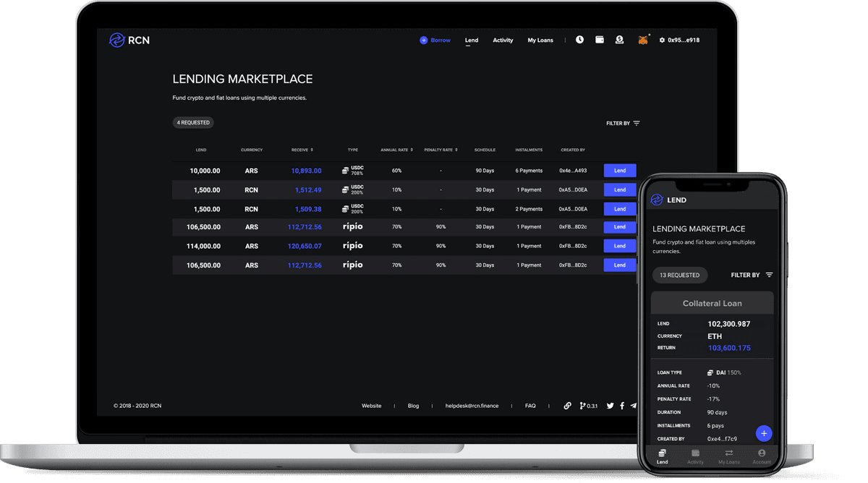This screenshot has height=483, width=868.
Task: Click the RCN logo in the top left
Action: point(129,40)
